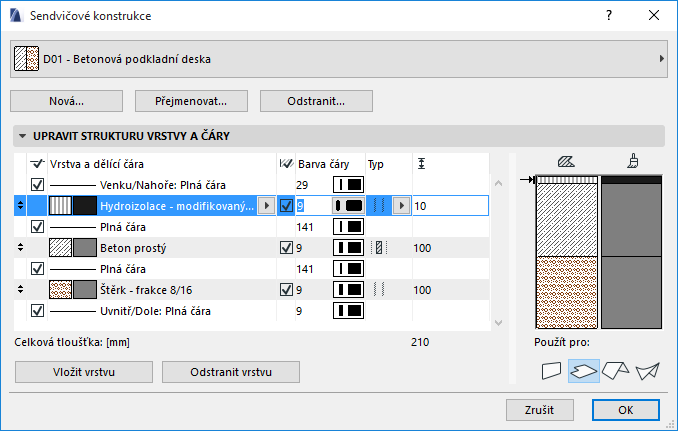Toggle Use with Roof icon
Screen dimensions: 678x431
click(616, 371)
